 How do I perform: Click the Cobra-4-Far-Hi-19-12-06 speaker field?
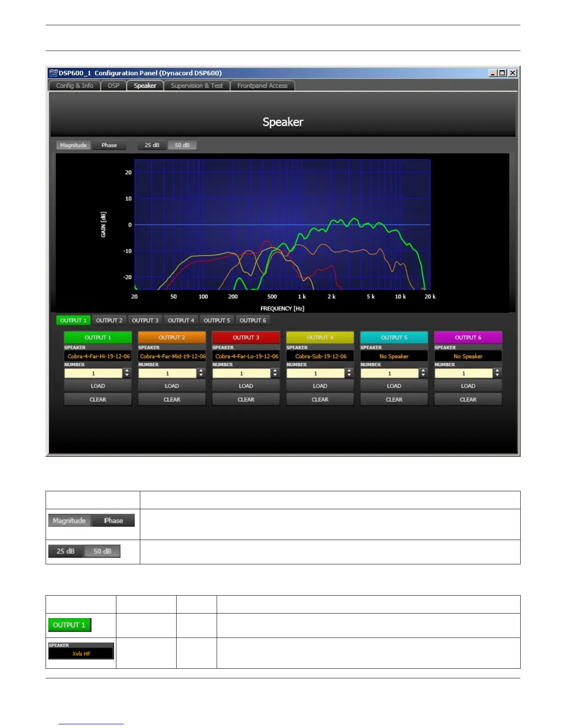(x=98, y=356)
